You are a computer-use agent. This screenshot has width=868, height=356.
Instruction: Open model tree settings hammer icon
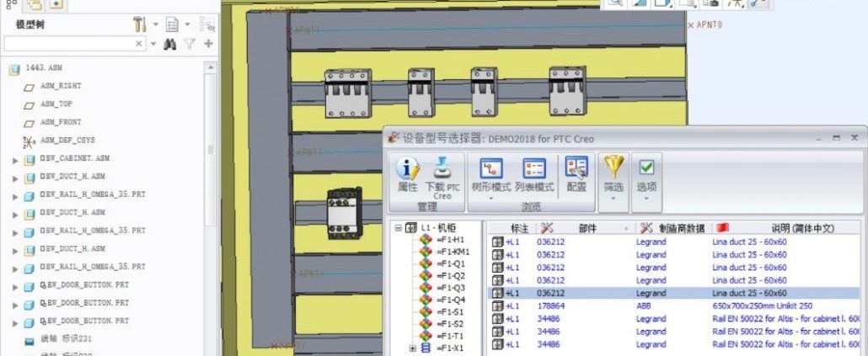pyautogui.click(x=140, y=24)
